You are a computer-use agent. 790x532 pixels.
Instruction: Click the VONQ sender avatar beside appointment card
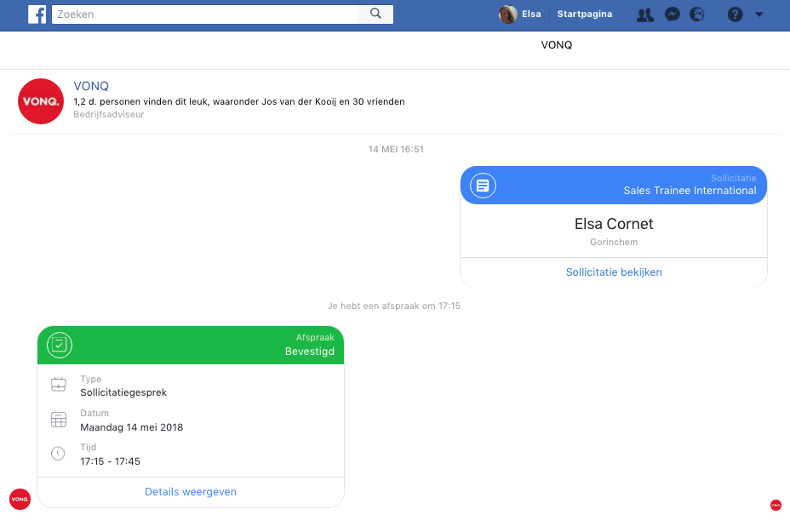(x=20, y=500)
